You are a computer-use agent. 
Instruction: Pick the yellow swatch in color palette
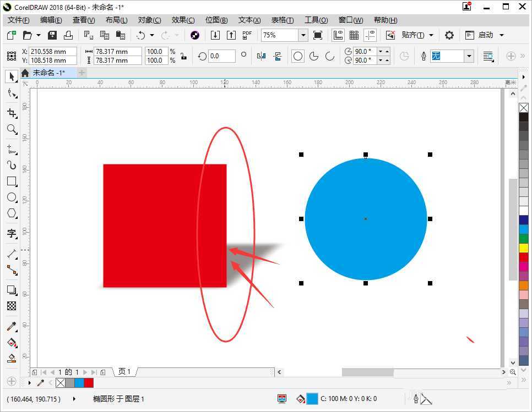[523, 248]
